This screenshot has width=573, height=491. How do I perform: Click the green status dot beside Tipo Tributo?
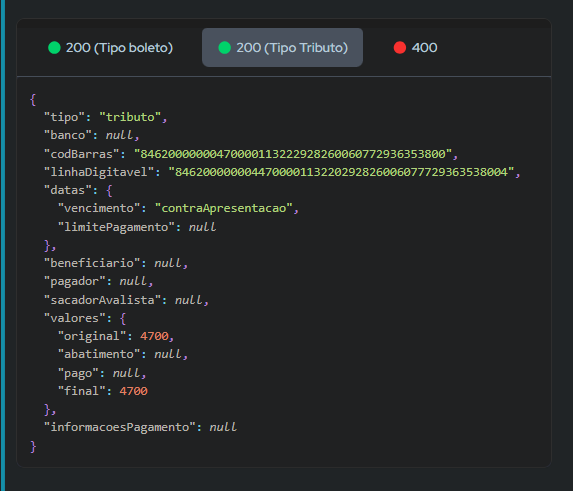[224, 47]
